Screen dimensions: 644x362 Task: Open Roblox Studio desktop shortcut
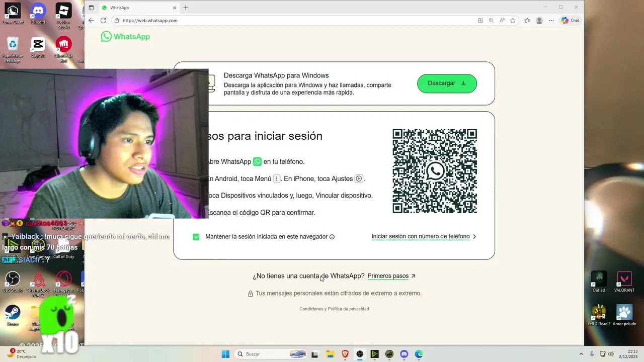pos(63,16)
